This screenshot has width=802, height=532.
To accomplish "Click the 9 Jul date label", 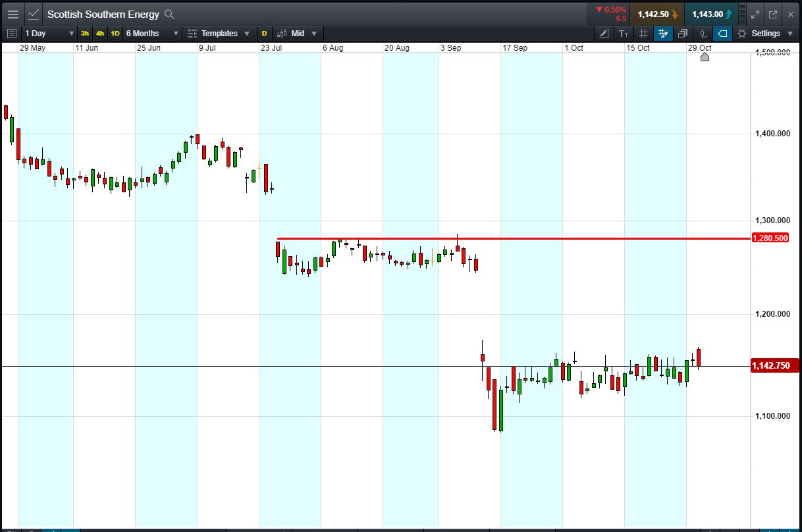I will (207, 48).
